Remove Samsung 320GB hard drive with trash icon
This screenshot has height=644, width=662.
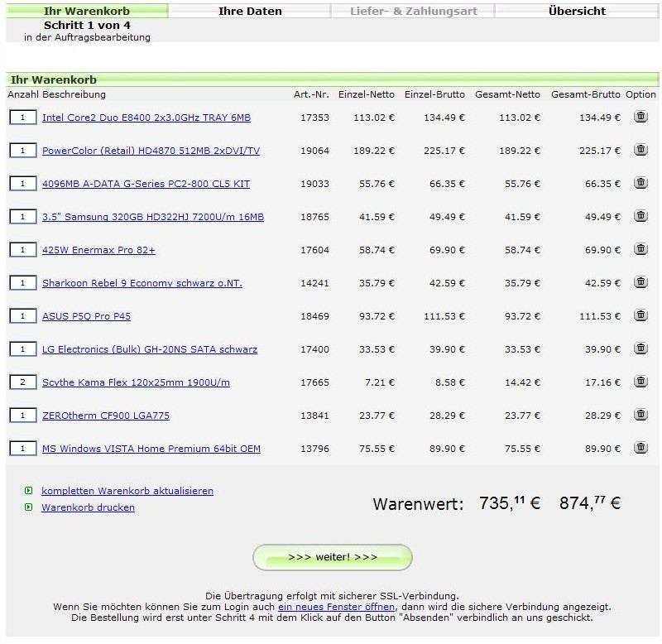pyautogui.click(x=640, y=216)
